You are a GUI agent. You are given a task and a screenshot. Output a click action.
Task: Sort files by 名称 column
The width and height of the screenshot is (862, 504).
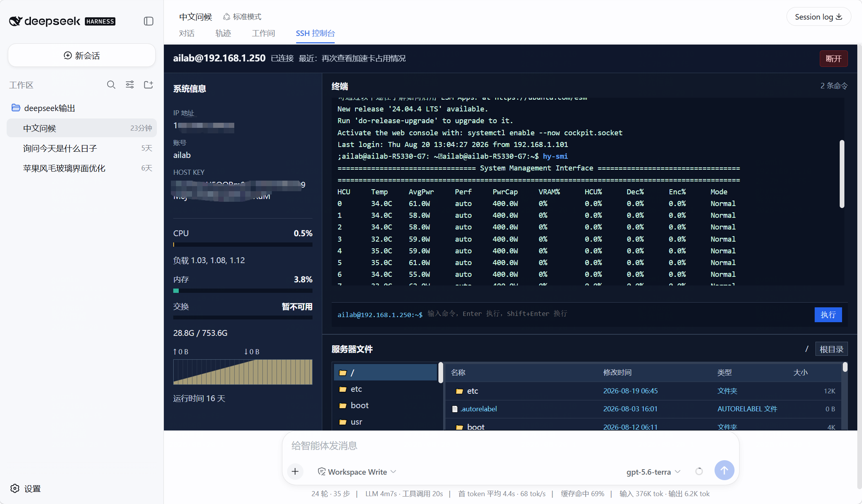coord(458,372)
